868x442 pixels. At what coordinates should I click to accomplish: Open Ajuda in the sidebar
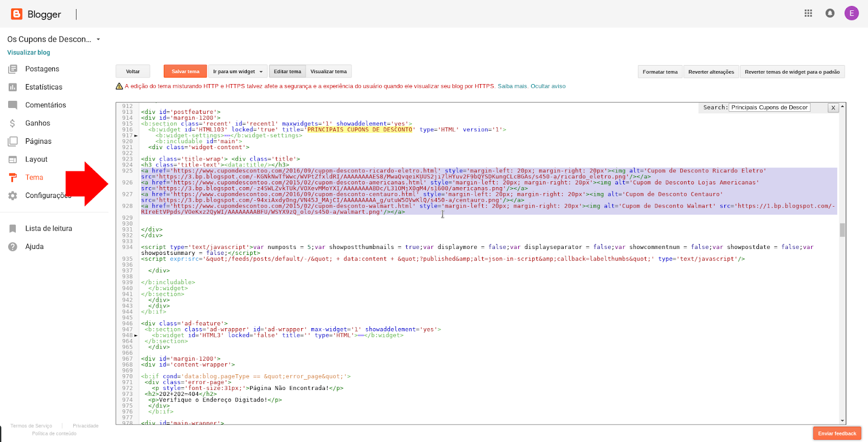pos(34,247)
